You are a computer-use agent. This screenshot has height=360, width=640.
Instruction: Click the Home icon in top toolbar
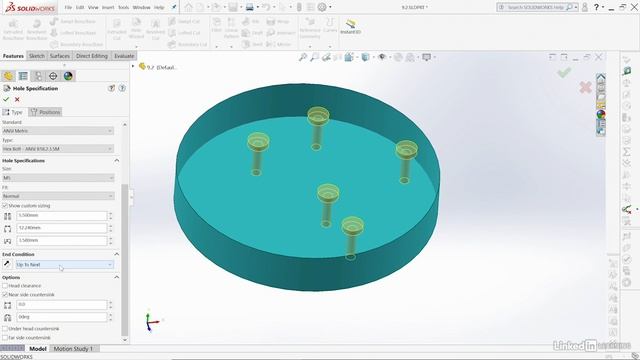tap(188, 7)
